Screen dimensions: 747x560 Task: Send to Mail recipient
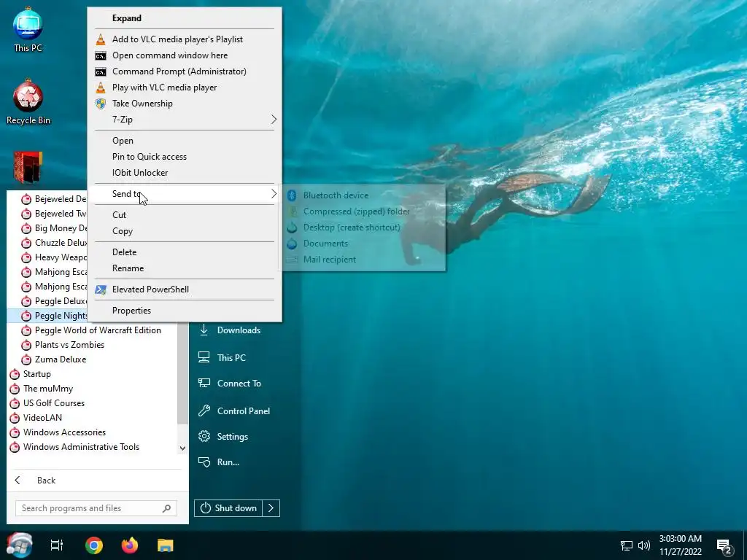click(x=364, y=260)
